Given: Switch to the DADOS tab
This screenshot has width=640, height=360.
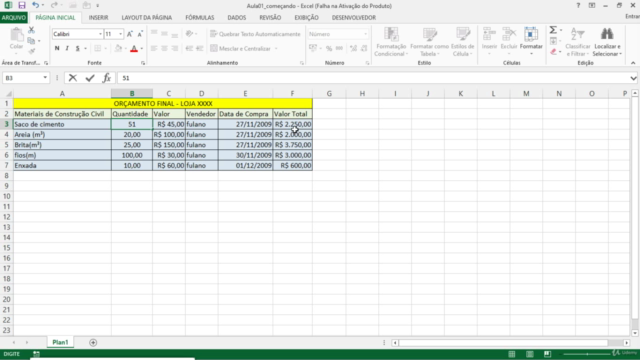Looking at the screenshot, I should click(x=237, y=18).
